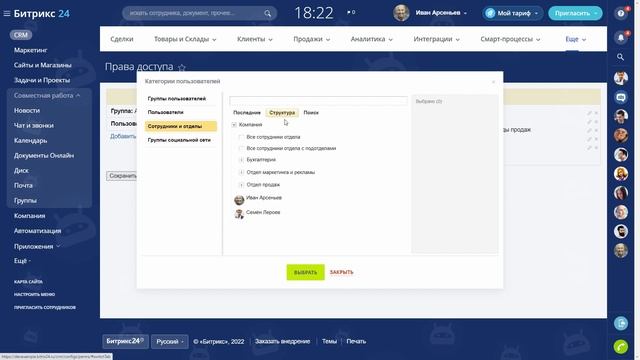Click Заказать внедрение footer link
The height and width of the screenshot is (360, 640).
[282, 342]
